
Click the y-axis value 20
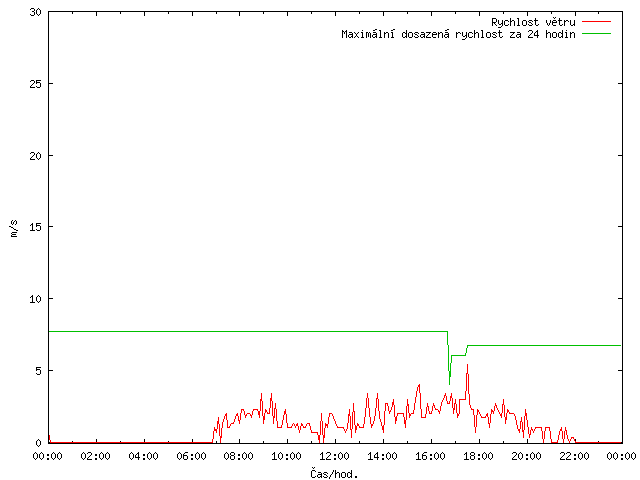(x=36, y=156)
